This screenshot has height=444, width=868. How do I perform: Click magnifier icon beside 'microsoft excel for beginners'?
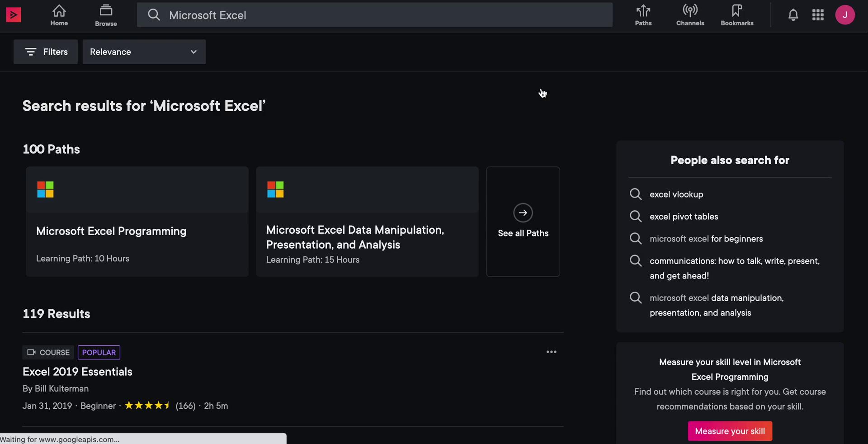coord(636,238)
